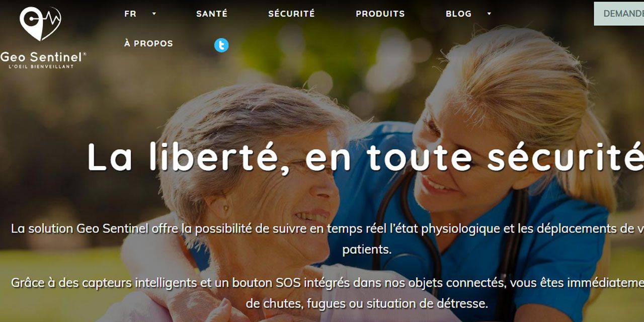Expand the dropdown arrow next to BLOG
The height and width of the screenshot is (322, 644).
(x=489, y=14)
